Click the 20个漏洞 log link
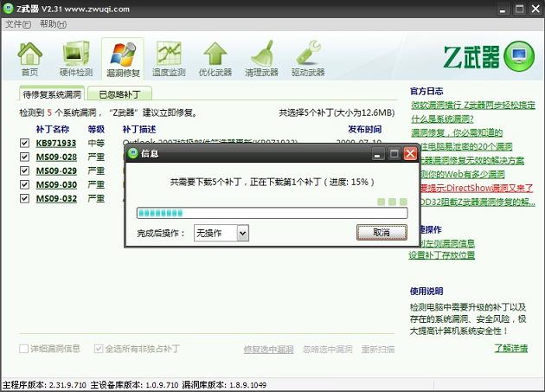This screenshot has width=545, height=392. (x=465, y=146)
